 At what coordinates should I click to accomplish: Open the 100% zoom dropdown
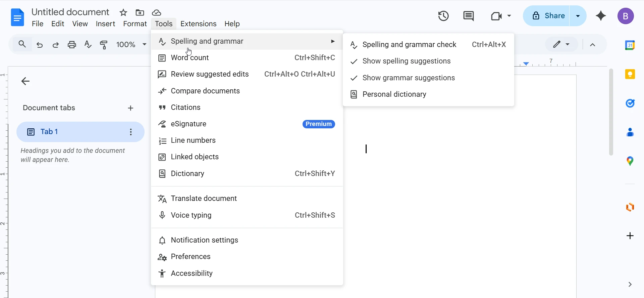[x=131, y=45]
